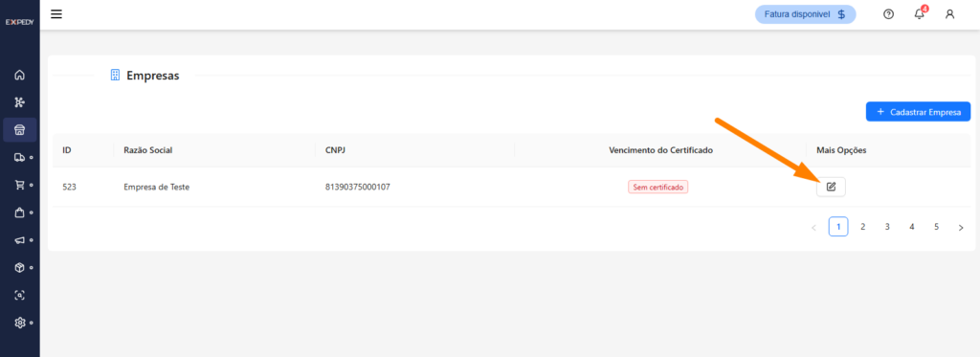Go to pagination page 2
Viewport: 980px width, 357px height.
click(x=862, y=226)
